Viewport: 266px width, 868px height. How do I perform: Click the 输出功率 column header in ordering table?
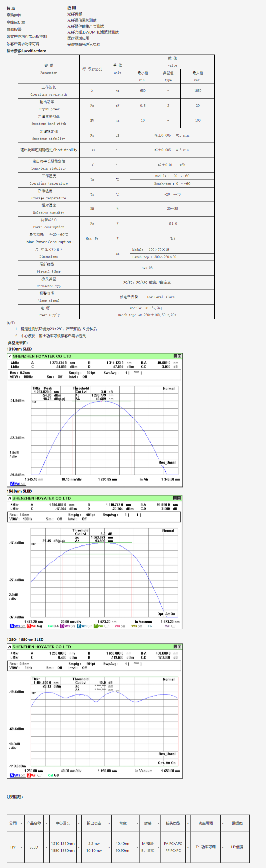94,823
